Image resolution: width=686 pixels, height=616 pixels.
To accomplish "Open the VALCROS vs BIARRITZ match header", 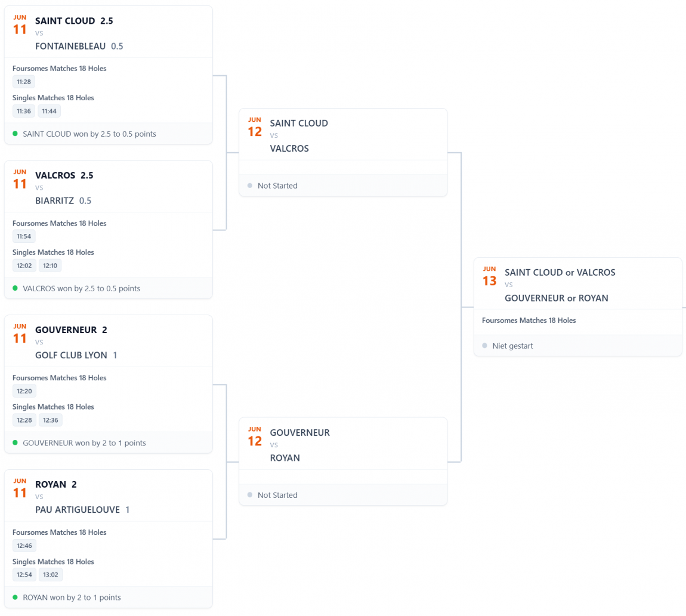I will pyautogui.click(x=109, y=186).
